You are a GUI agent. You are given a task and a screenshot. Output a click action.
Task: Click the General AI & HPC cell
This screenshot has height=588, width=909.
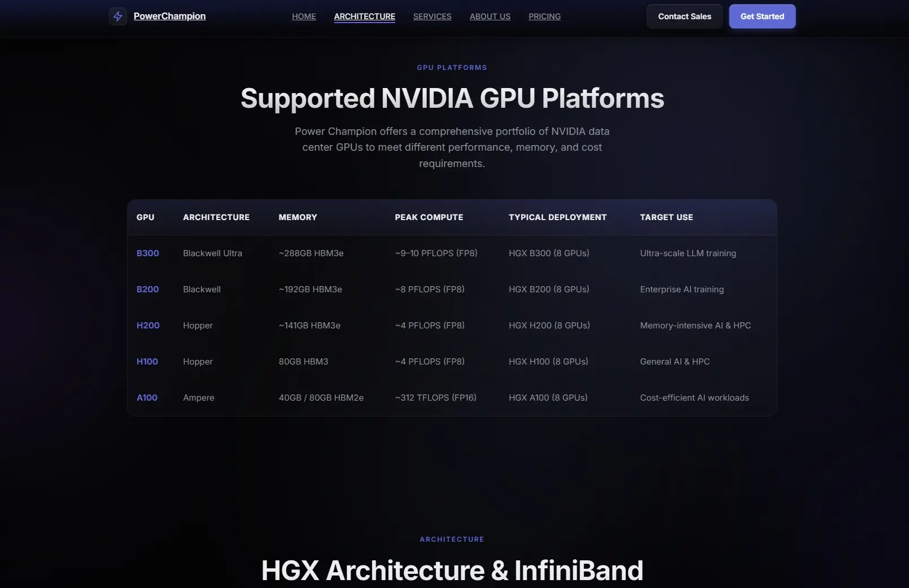(x=675, y=362)
